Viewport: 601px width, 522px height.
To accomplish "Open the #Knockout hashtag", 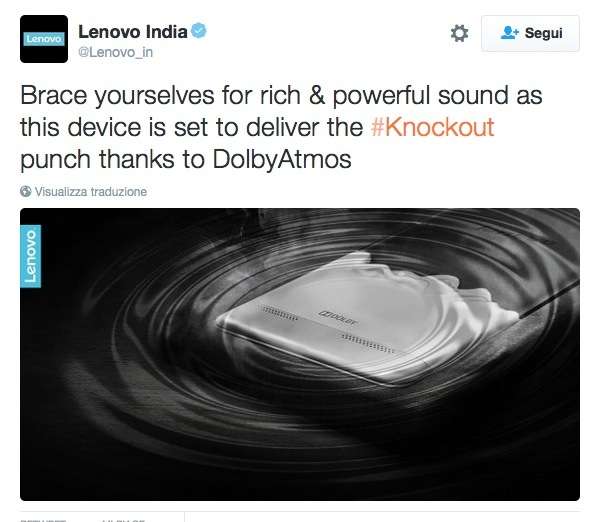I will [x=433, y=127].
